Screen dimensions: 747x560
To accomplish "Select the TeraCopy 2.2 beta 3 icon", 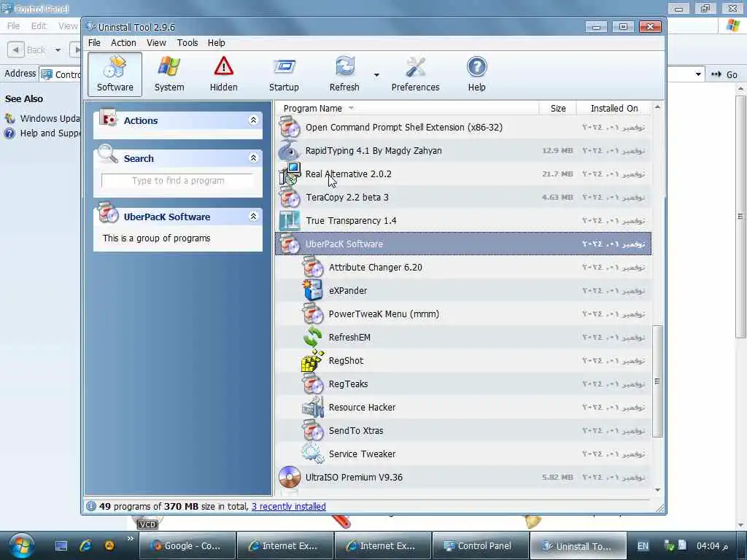I will click(289, 197).
